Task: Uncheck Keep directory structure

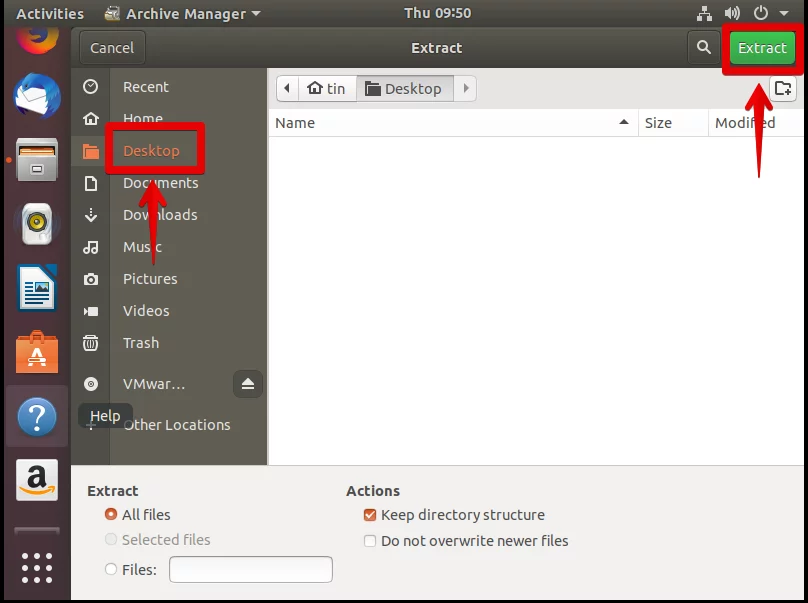Action: [x=369, y=515]
